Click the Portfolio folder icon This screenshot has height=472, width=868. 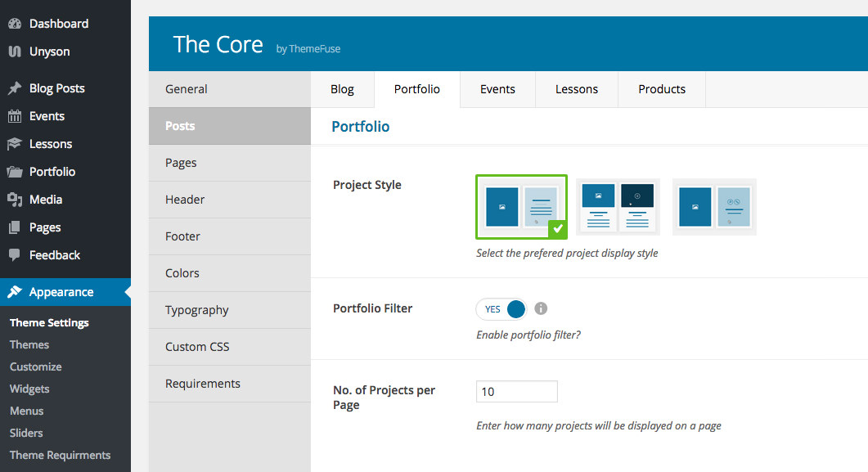[15, 172]
